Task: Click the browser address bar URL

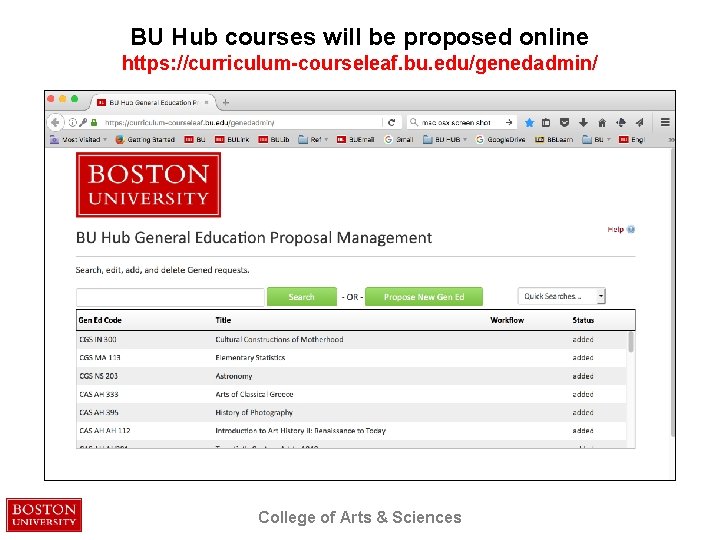Action: (x=189, y=123)
